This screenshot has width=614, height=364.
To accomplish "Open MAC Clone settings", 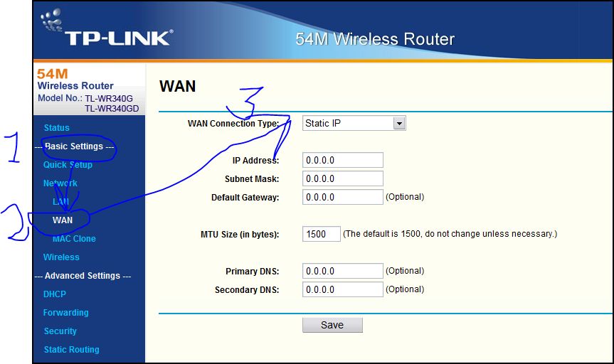I will click(74, 238).
